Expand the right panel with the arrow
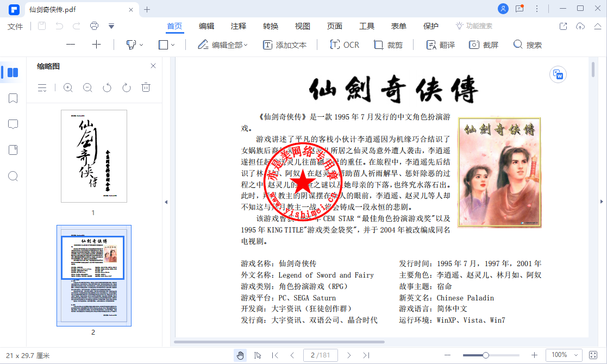This screenshot has width=607, height=364. [601, 202]
